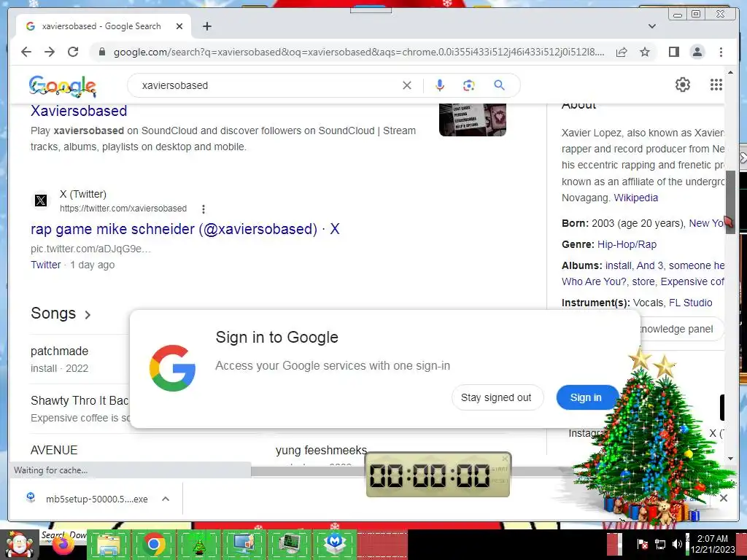This screenshot has width=747, height=560.
Task: Toggle the Chrome side panel
Action: [x=673, y=52]
